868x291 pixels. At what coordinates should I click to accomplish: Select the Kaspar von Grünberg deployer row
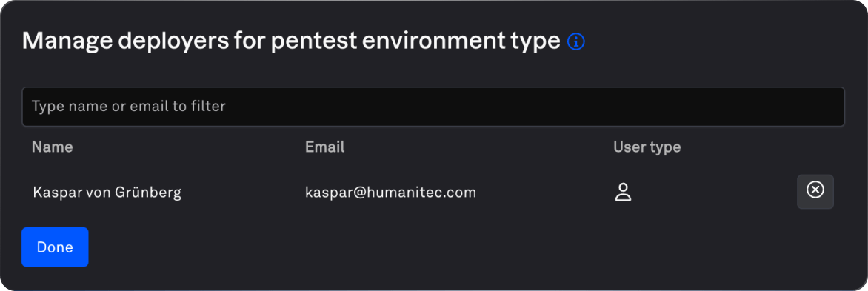pos(433,192)
